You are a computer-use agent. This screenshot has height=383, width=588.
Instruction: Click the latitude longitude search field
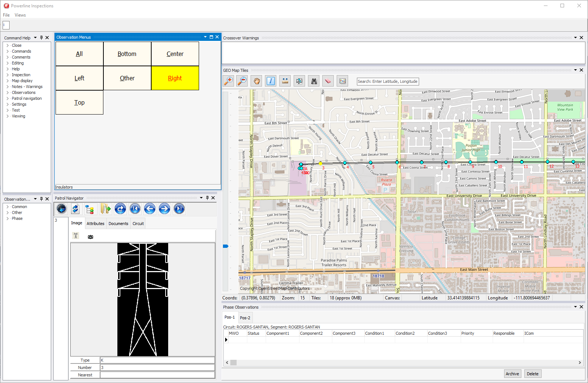tap(387, 81)
